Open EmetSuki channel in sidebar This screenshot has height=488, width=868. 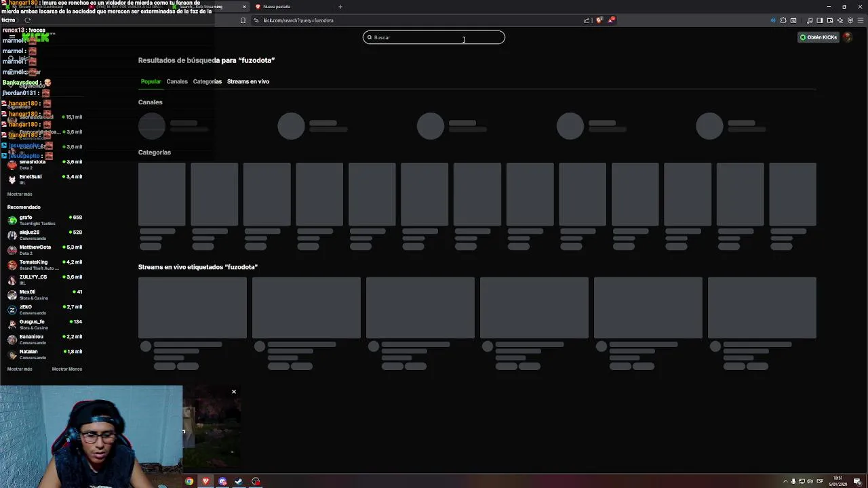(44, 180)
